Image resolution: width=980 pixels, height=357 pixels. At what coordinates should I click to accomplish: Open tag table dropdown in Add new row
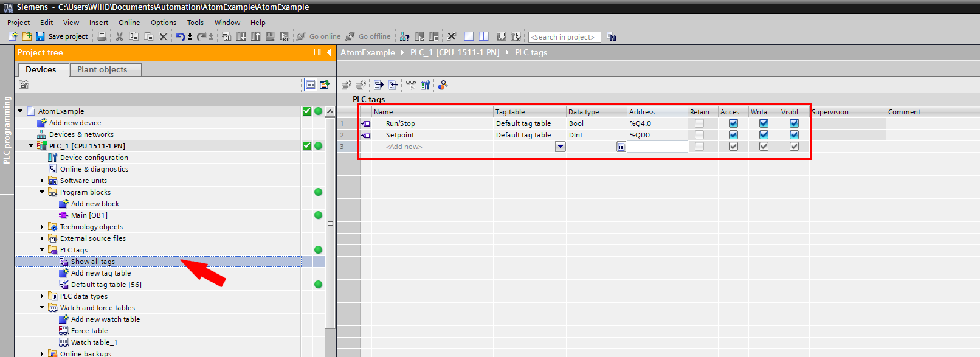click(x=561, y=147)
